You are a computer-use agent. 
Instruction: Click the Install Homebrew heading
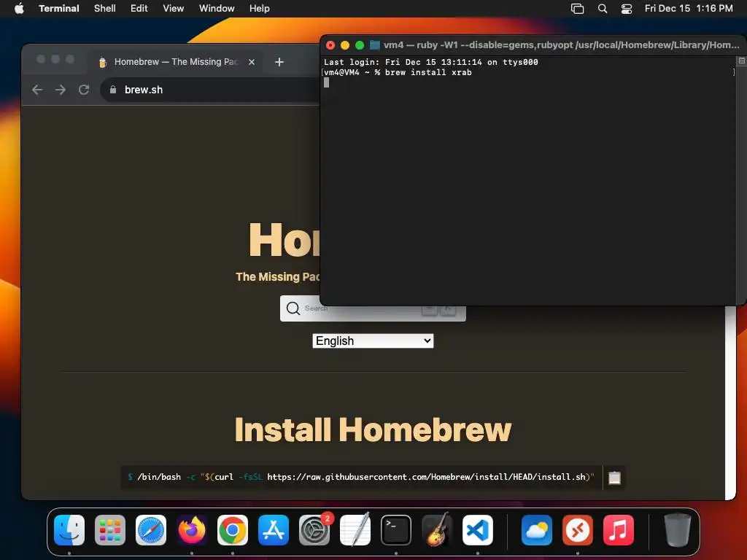click(x=373, y=429)
